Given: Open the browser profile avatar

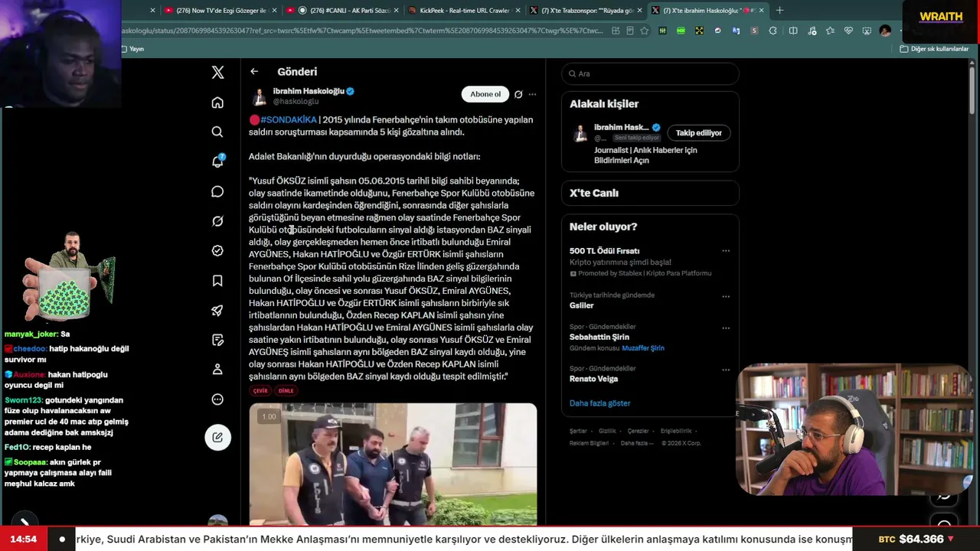Looking at the screenshot, I should point(885,31).
